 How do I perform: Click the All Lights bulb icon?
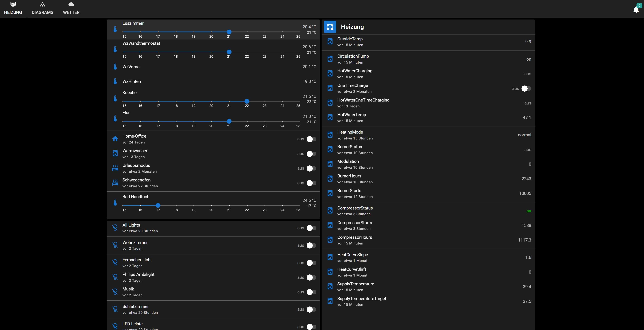115,228
